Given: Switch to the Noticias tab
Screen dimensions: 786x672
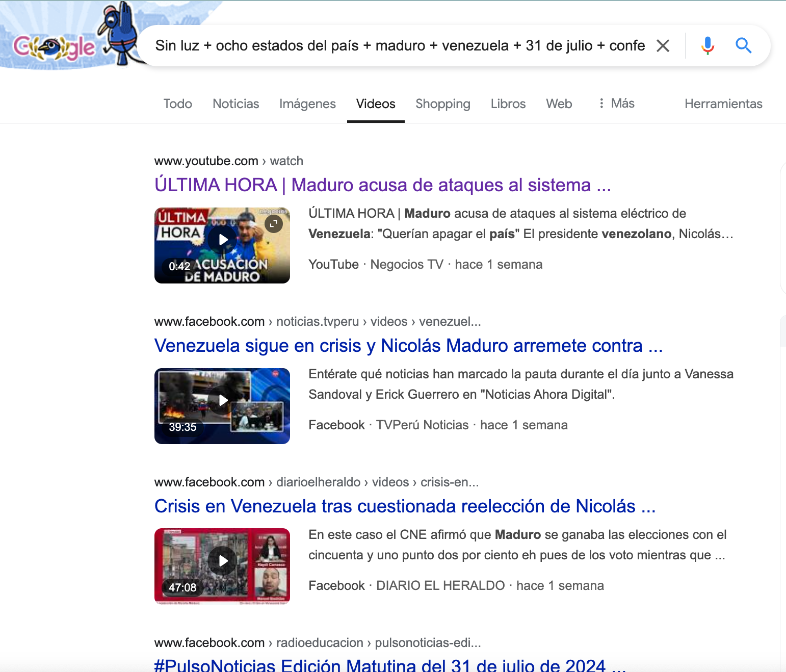Looking at the screenshot, I should [x=235, y=104].
